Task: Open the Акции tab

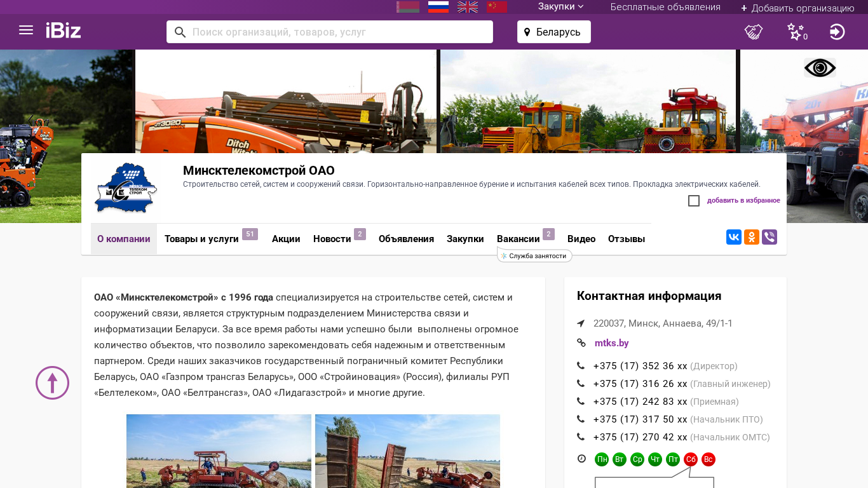Action: coord(286,239)
